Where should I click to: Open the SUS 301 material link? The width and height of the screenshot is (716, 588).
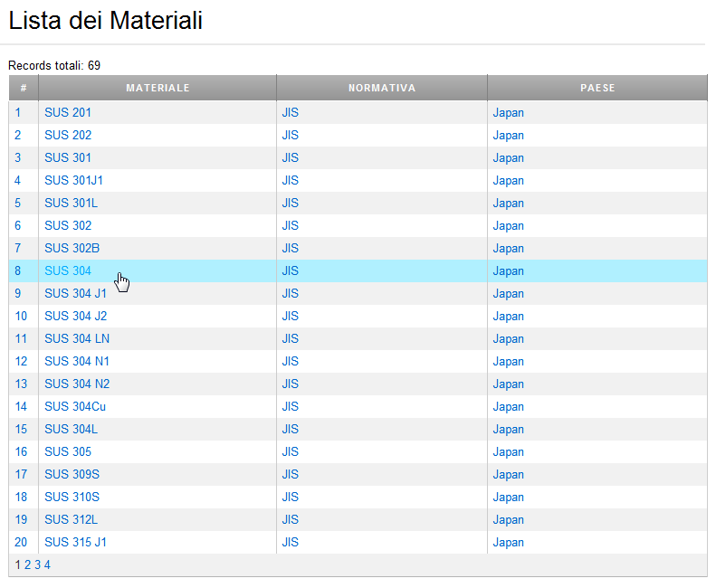pyautogui.click(x=68, y=157)
